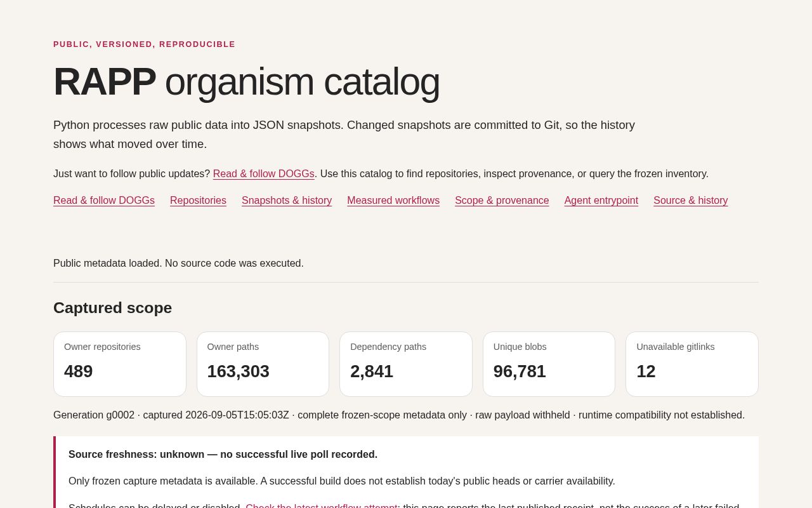Click the RAPP organism catalog heading
Viewport: 812px width, 508px height.
pyautogui.click(x=247, y=81)
